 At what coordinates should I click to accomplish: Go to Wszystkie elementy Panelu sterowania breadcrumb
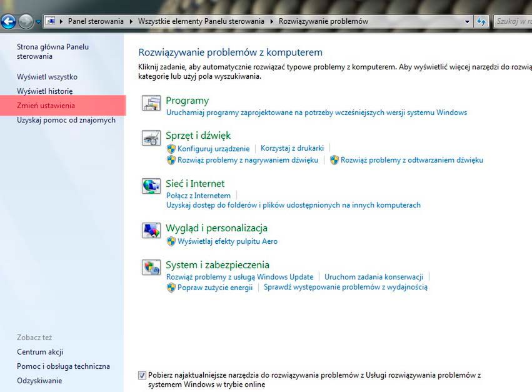201,21
